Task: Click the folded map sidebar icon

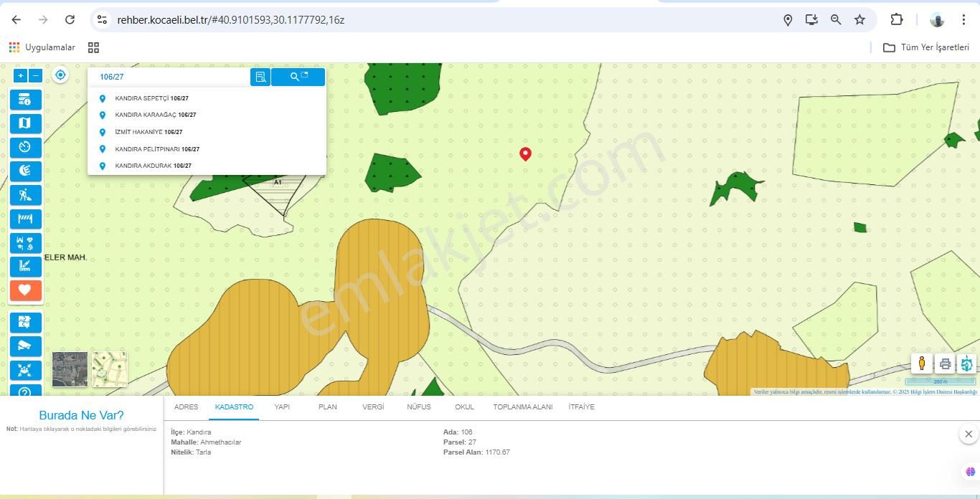Action: (25, 123)
